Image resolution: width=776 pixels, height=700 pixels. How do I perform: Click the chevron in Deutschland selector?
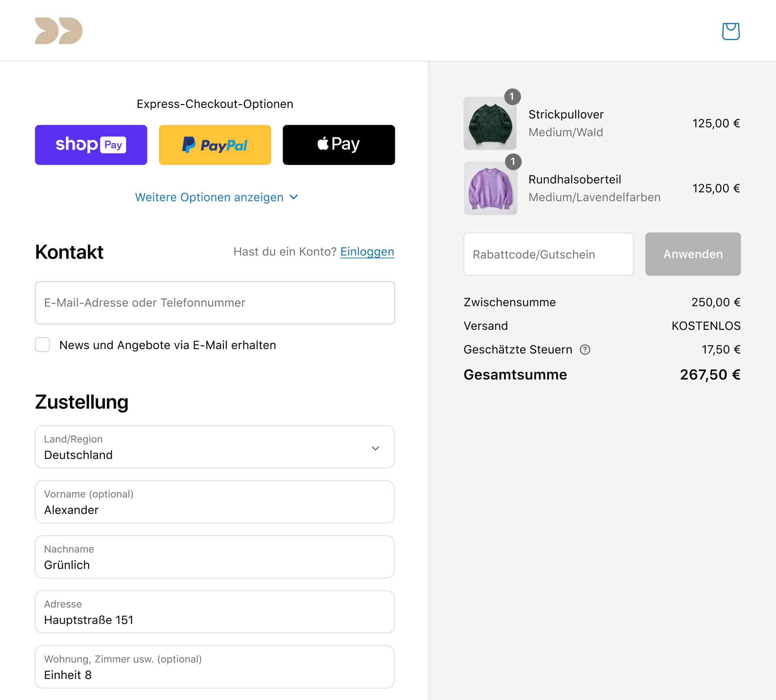(375, 448)
